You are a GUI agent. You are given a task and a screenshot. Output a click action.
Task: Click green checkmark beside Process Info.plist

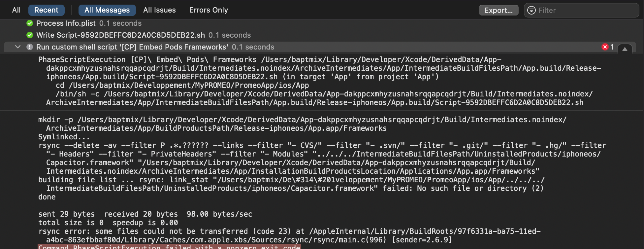pos(30,23)
